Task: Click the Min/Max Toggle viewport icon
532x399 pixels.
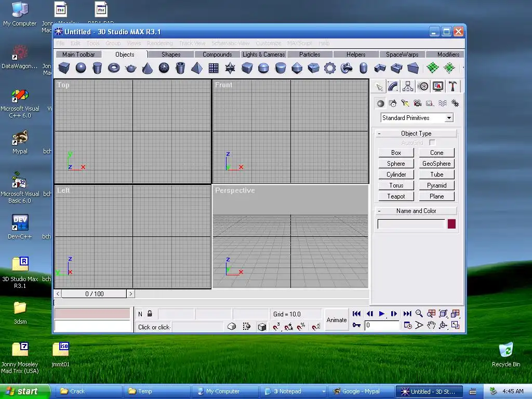Action: 455,325
